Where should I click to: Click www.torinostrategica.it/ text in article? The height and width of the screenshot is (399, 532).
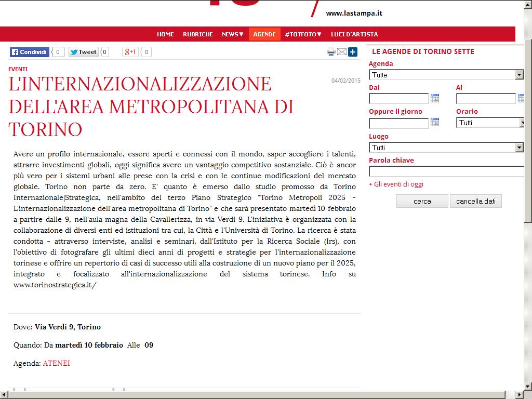click(55, 285)
